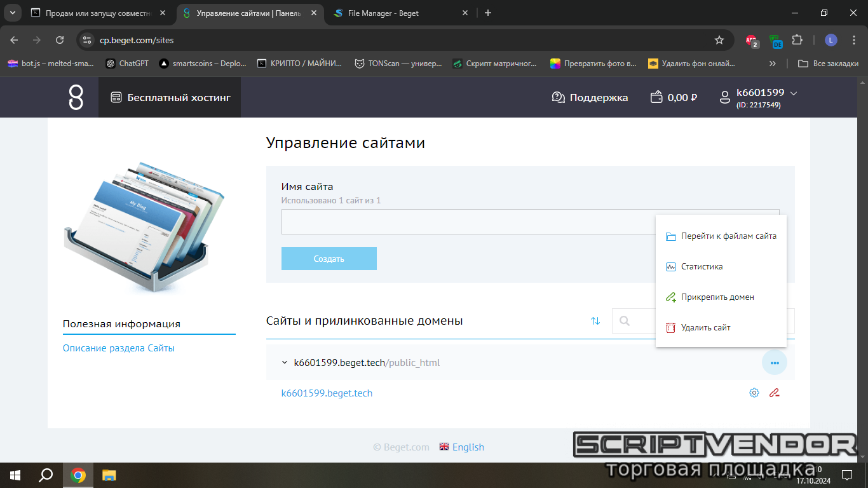The width and height of the screenshot is (868, 488).
Task: Close the File Manager - Beget tab
Action: click(465, 13)
